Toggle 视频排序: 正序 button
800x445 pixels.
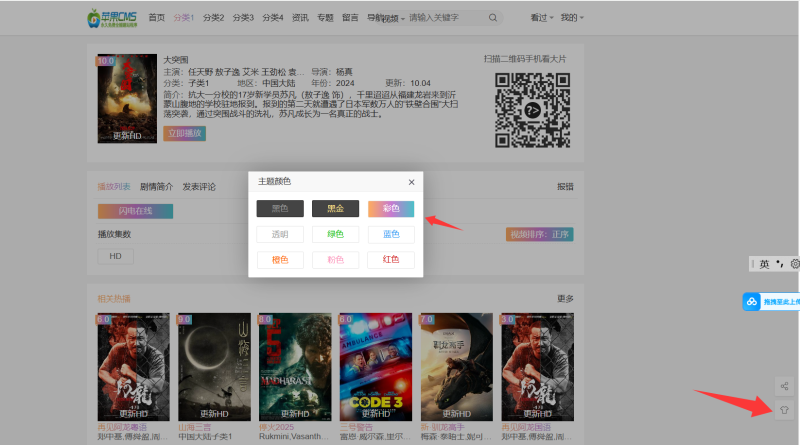click(540, 234)
